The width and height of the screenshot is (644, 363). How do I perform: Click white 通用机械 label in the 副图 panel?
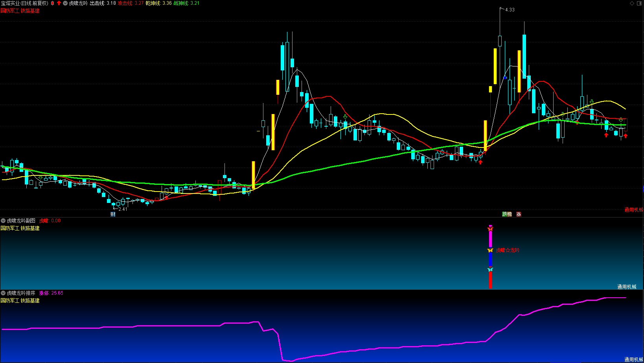pos(627,287)
